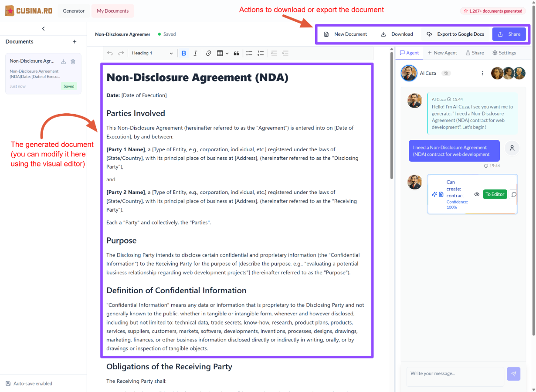
Task: Click the sent message about the NDA contract
Action: point(454,151)
